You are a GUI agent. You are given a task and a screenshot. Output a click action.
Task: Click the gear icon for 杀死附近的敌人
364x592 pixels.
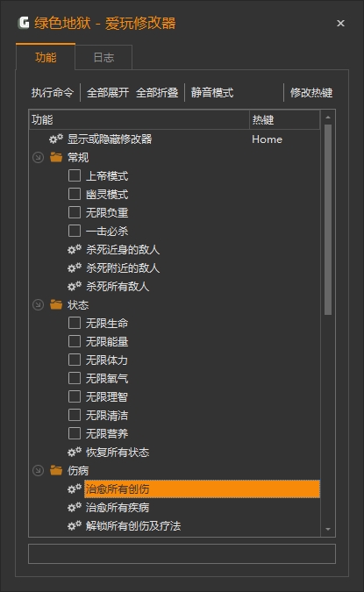coord(75,267)
